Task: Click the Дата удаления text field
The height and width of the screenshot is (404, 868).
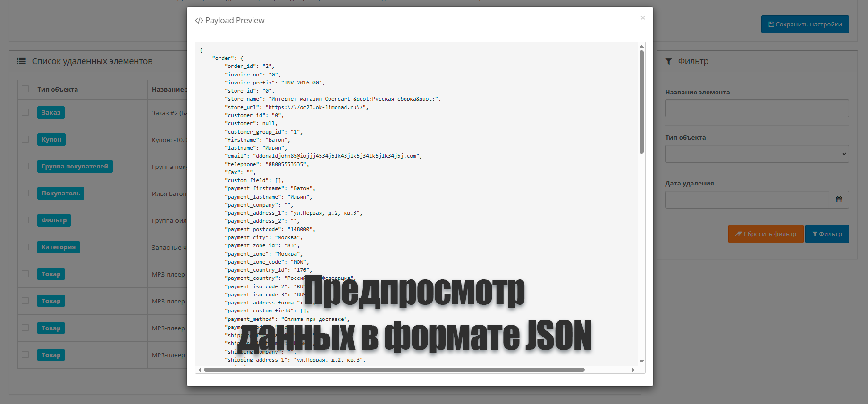Action: [747, 200]
